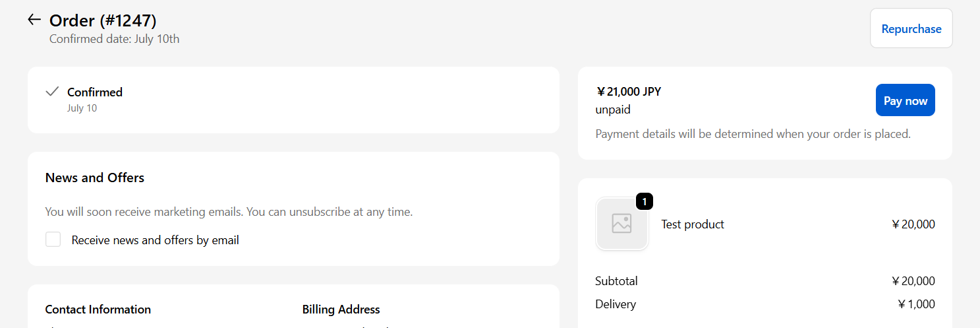Click the Billing Address heading
The width and height of the screenshot is (980, 328).
341,310
